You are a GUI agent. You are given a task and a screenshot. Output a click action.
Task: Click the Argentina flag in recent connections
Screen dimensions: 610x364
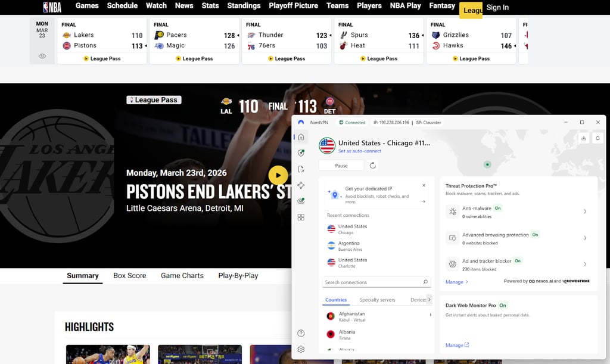pos(331,246)
